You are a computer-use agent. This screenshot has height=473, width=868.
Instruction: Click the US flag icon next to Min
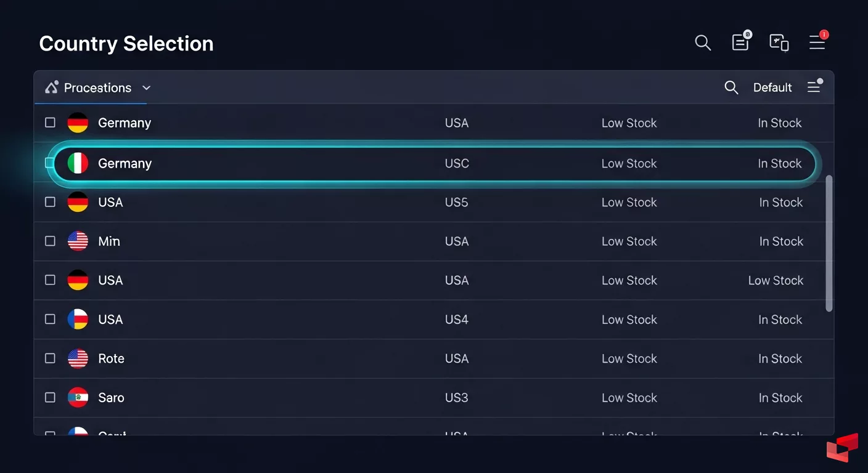[x=78, y=241]
